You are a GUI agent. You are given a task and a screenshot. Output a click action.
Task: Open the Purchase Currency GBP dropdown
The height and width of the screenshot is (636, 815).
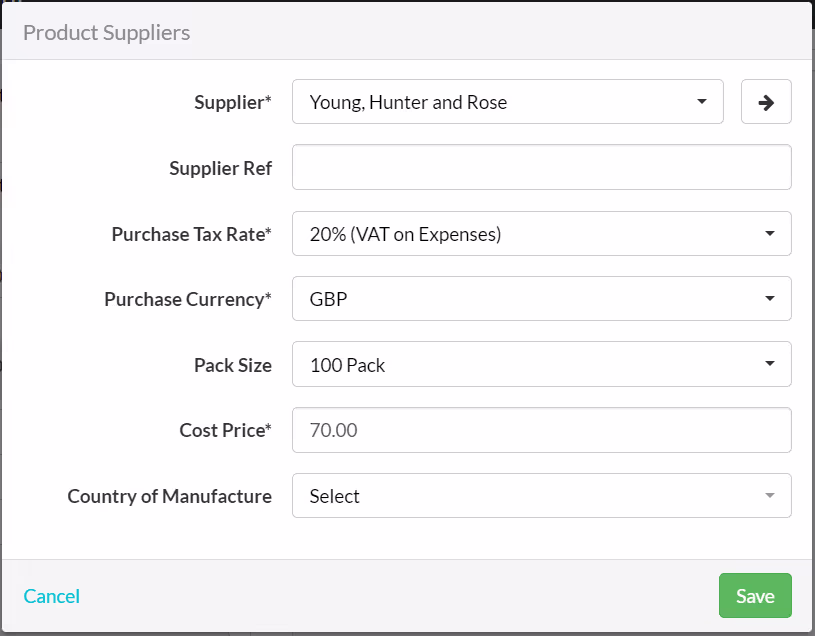[542, 299]
